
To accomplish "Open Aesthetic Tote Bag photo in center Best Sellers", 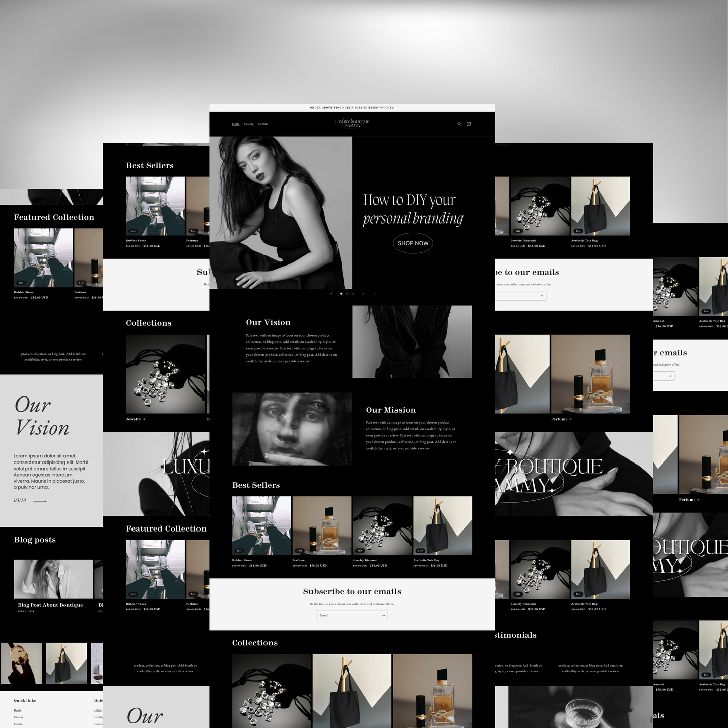I will [443, 525].
